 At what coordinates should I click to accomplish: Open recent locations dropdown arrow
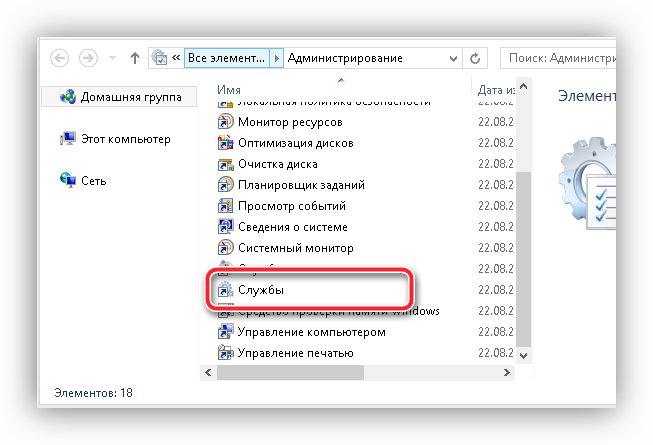pos(112,58)
